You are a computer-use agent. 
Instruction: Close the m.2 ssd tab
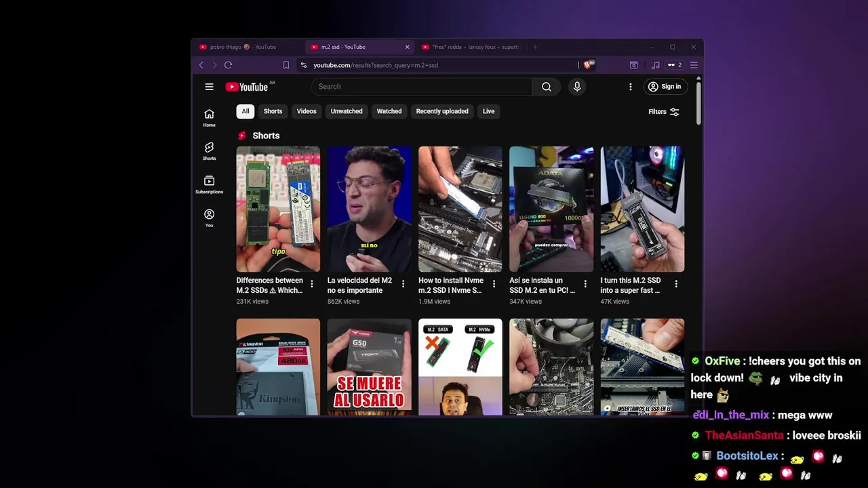407,47
